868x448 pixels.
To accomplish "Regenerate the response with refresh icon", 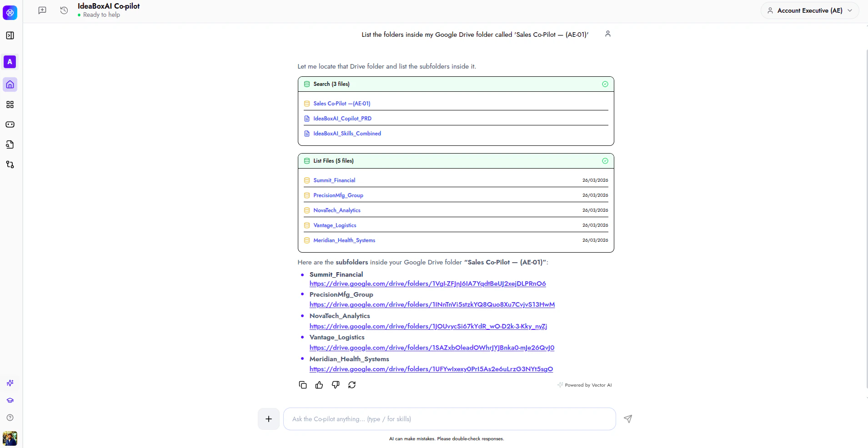I will coord(352,385).
